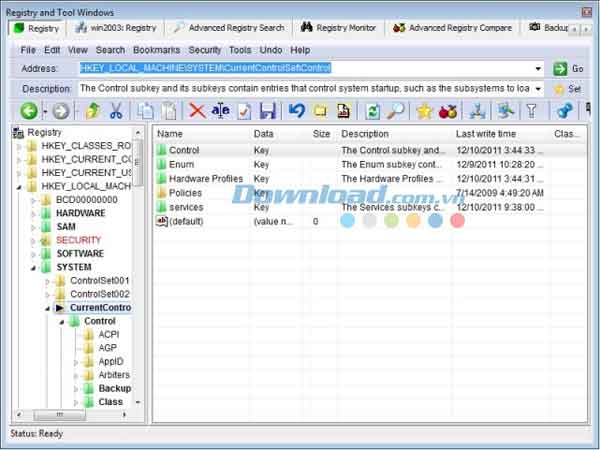Open the Security menu
This screenshot has width=600, height=450.
pyautogui.click(x=205, y=50)
